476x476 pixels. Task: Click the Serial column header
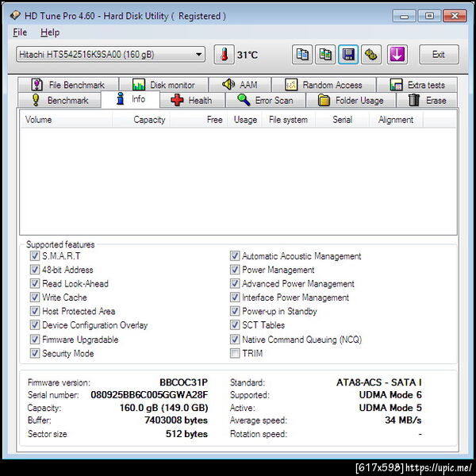342,120
